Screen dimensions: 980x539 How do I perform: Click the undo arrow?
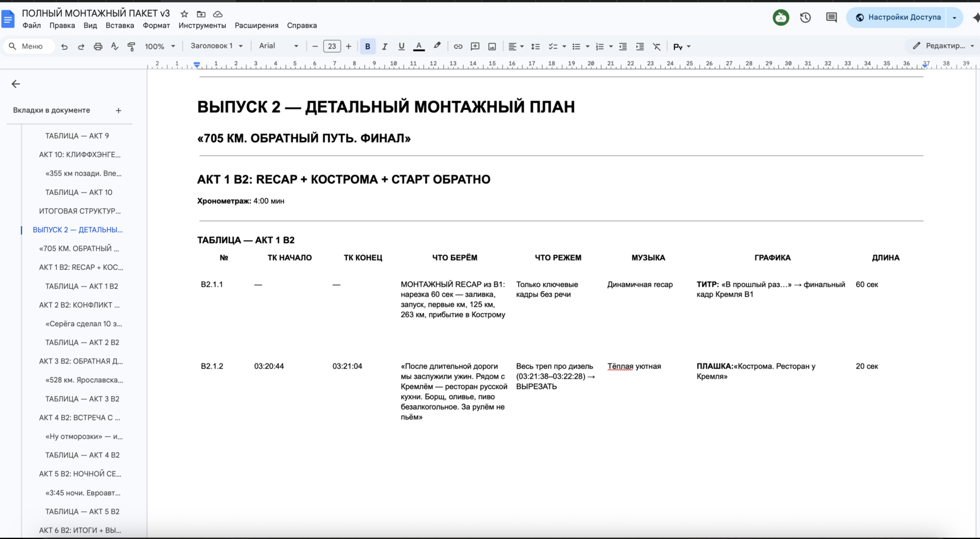click(x=64, y=46)
